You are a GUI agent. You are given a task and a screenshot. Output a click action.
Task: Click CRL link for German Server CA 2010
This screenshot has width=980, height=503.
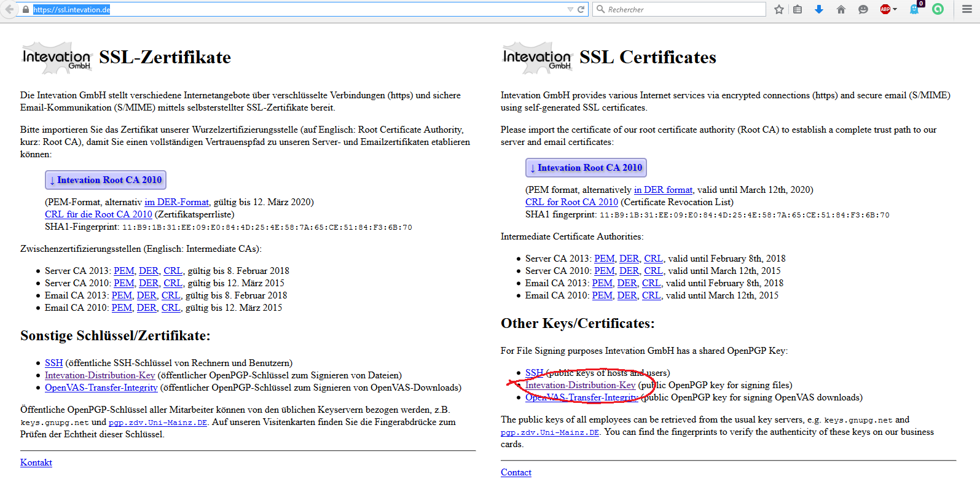click(x=173, y=283)
